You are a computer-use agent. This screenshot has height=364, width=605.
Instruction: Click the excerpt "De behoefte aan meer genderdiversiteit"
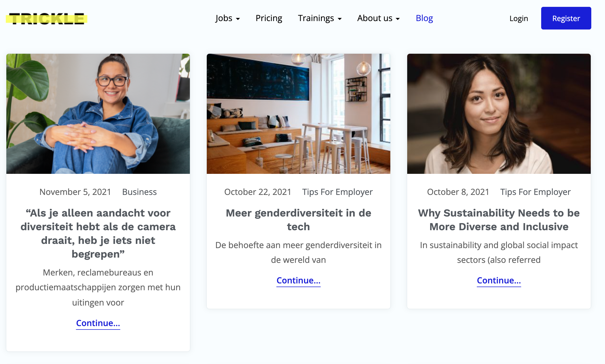point(299,252)
